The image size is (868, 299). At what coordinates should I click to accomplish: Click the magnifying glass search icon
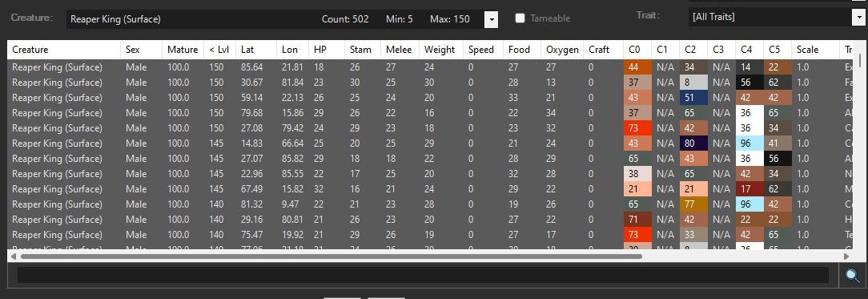853,275
